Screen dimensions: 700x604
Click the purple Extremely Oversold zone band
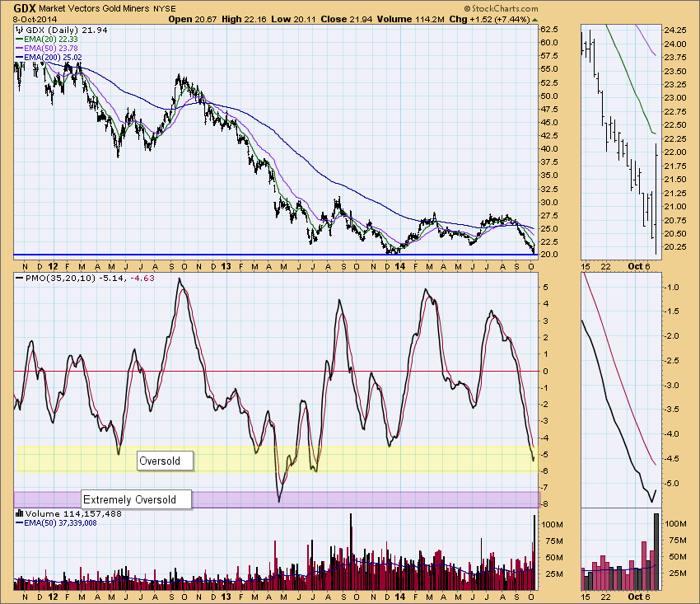coord(329,499)
